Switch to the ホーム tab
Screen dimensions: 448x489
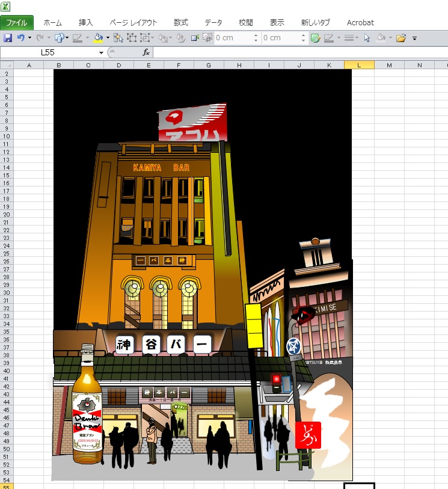coord(53,23)
